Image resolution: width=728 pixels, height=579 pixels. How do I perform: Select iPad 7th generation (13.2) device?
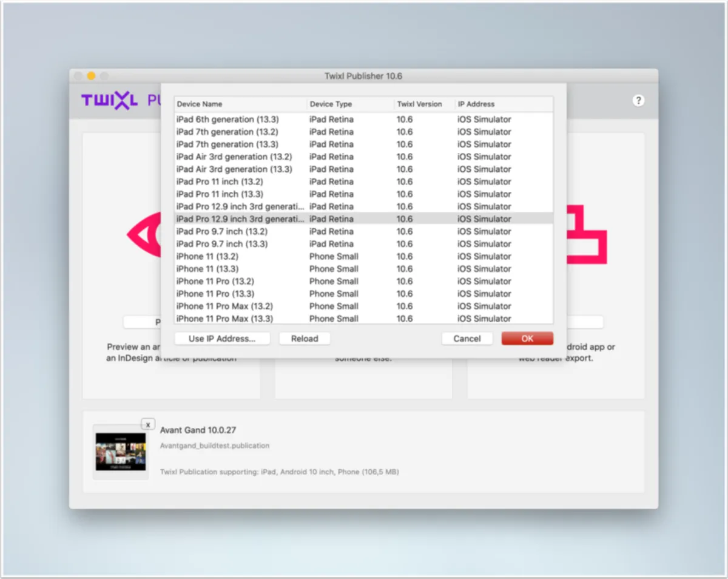(363, 132)
